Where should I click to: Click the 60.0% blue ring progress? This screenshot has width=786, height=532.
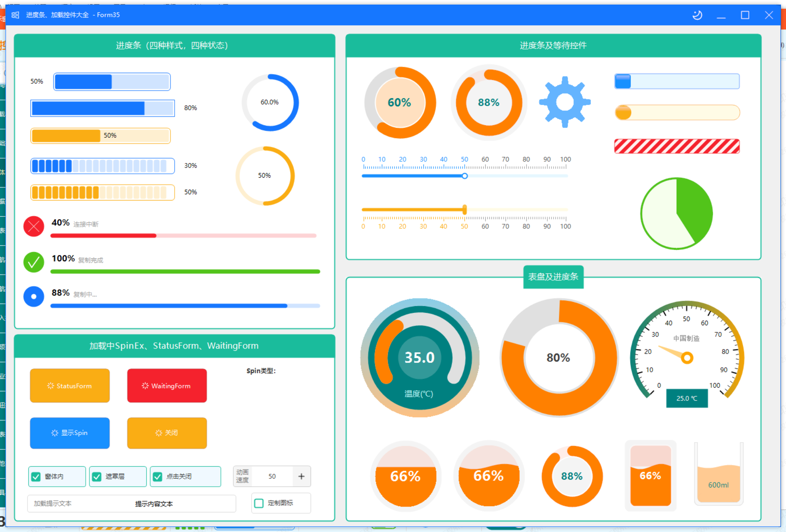[270, 102]
